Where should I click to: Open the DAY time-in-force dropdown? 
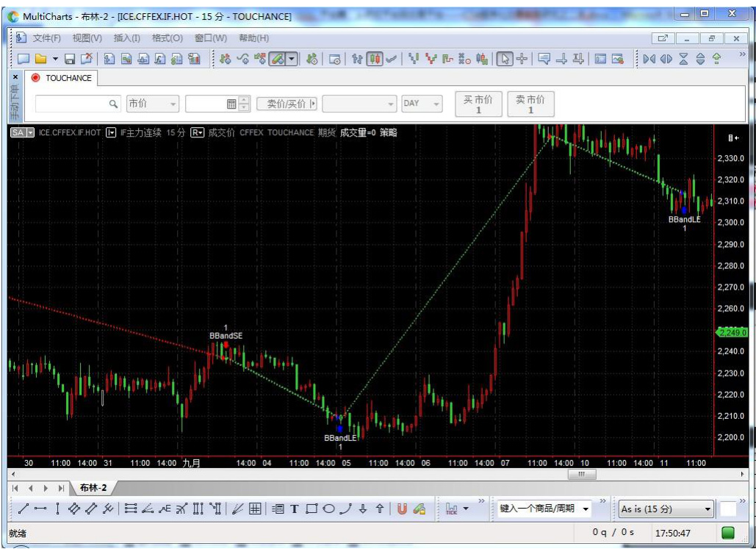(422, 104)
